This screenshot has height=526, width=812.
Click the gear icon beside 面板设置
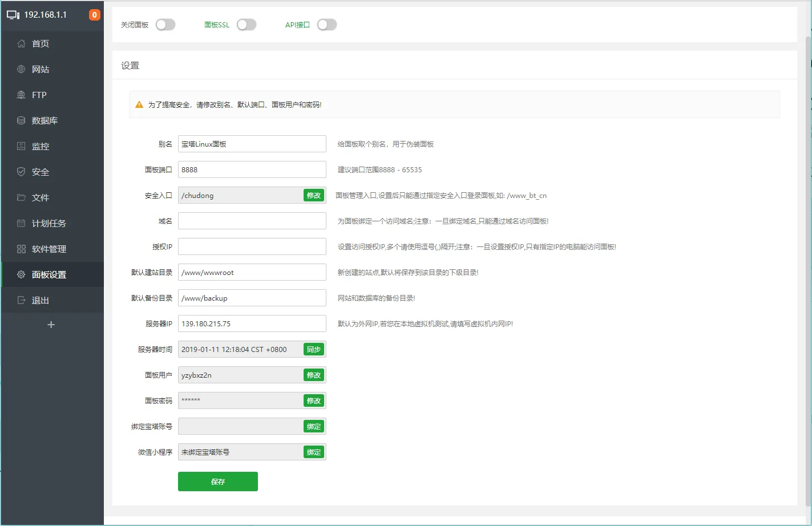point(21,274)
